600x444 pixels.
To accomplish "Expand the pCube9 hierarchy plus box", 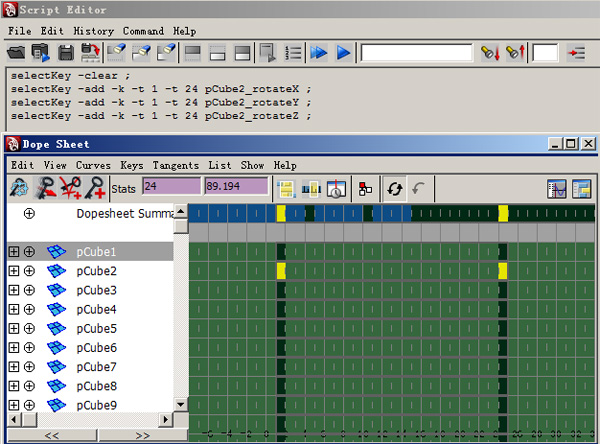I will 13,405.
